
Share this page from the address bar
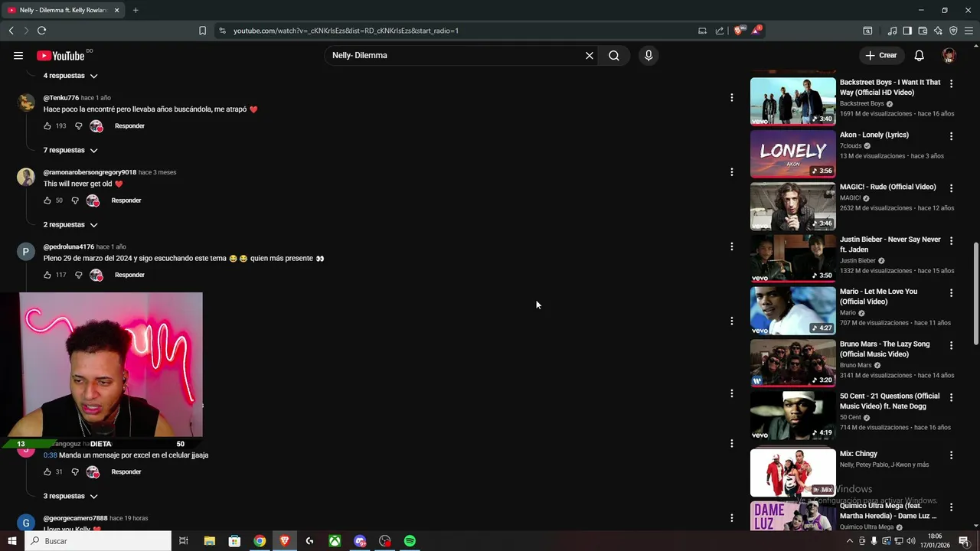pyautogui.click(x=720, y=31)
